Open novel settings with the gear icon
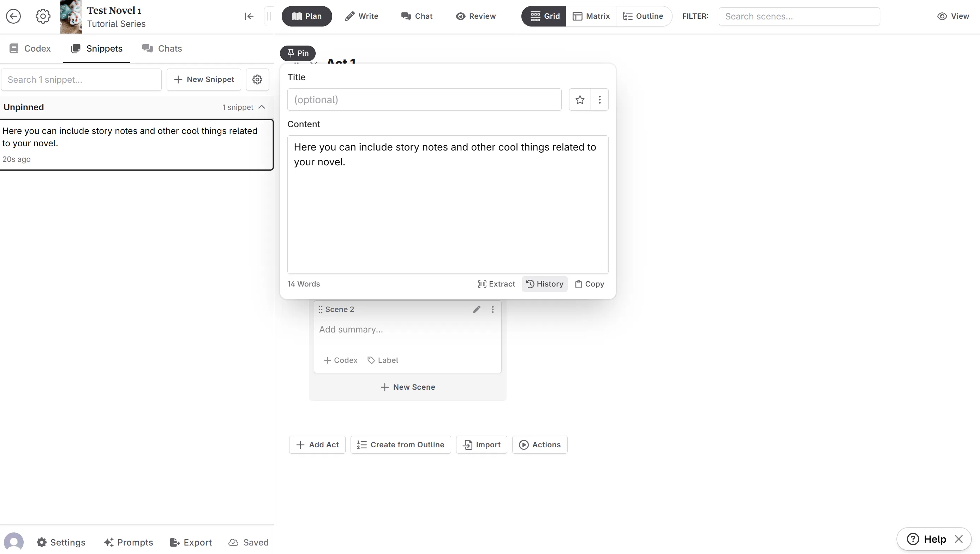The image size is (980, 554). pos(42,16)
